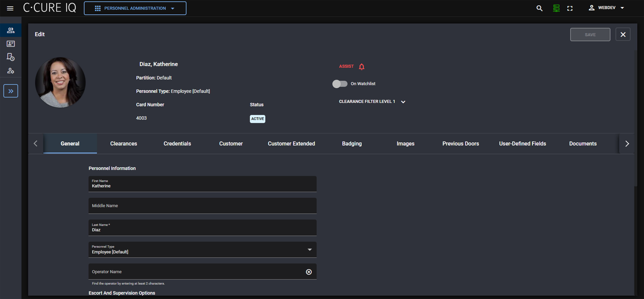The width and height of the screenshot is (644, 299).
Task: Expand the sidebar with double-chevron button
Action: click(x=11, y=91)
